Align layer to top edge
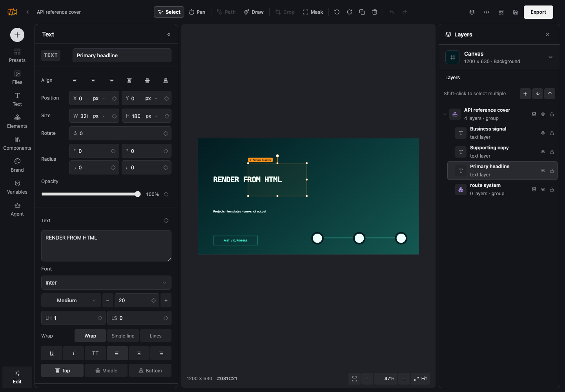Viewport: 565px width, 392px height. click(x=129, y=80)
